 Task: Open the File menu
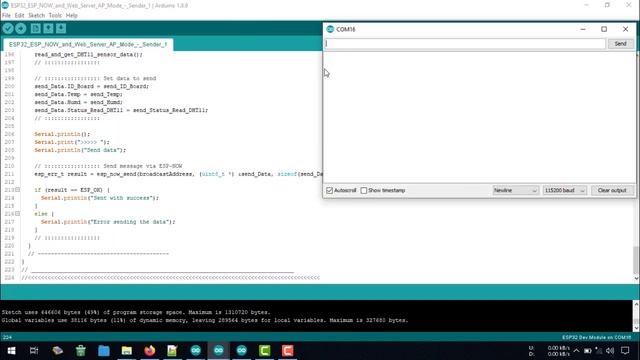6,16
